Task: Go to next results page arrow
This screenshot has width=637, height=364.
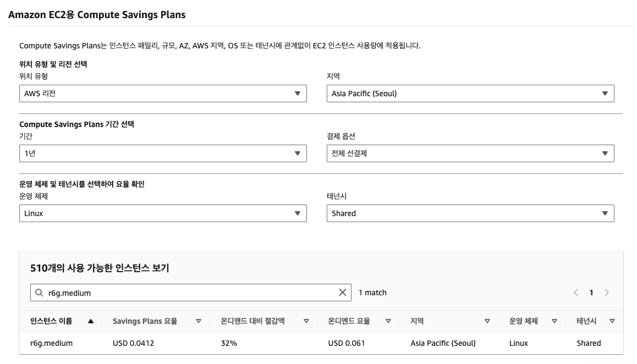Action: tap(607, 293)
